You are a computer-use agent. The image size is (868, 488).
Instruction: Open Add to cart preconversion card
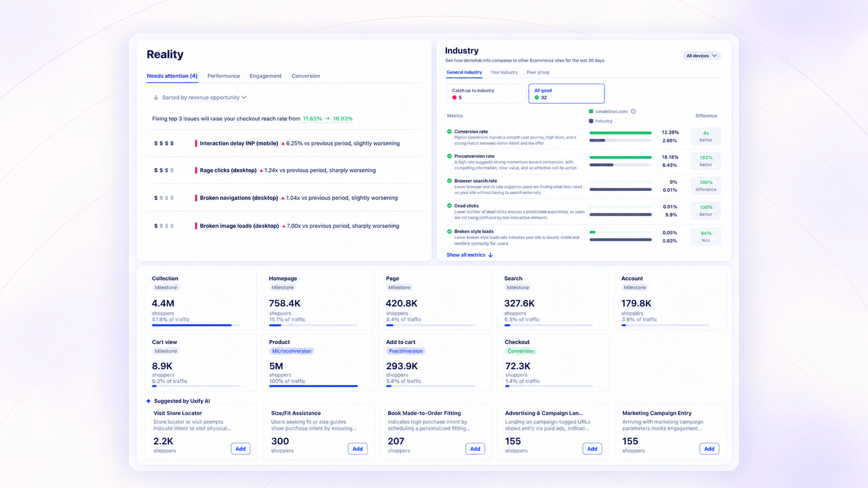[435, 362]
